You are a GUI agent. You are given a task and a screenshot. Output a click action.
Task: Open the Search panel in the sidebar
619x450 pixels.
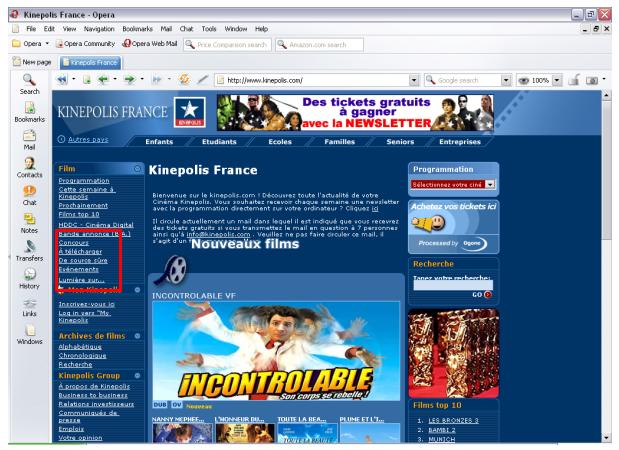(30, 84)
